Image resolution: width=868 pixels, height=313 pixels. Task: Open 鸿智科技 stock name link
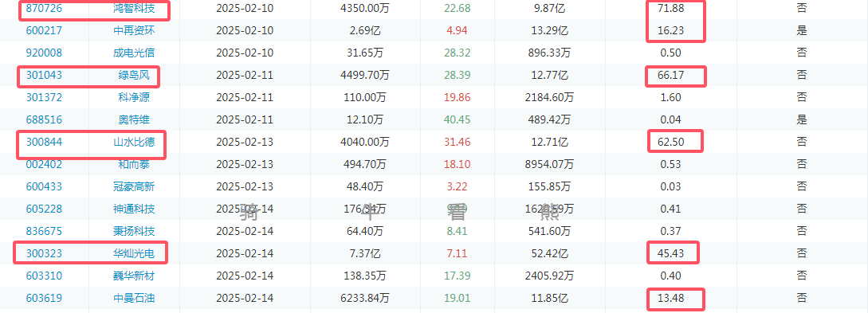click(x=134, y=8)
